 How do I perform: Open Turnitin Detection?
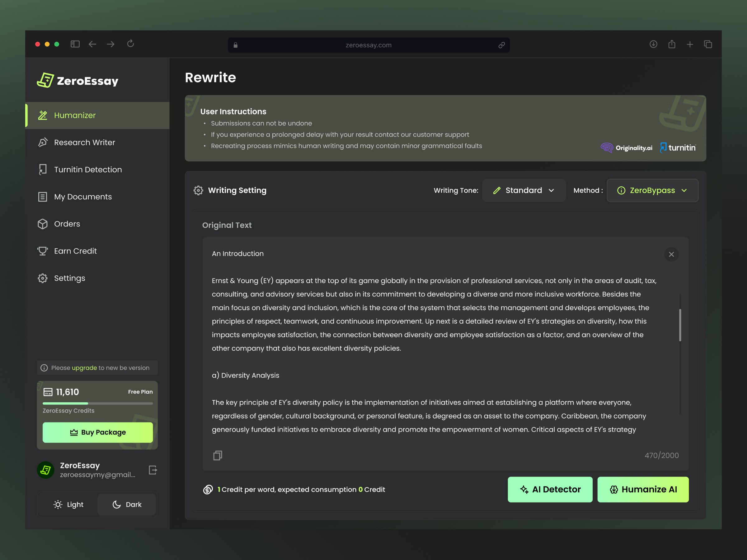(x=88, y=169)
